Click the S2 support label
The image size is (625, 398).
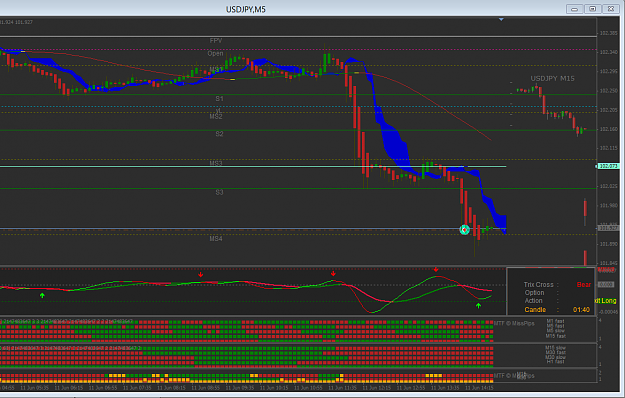coord(219,134)
